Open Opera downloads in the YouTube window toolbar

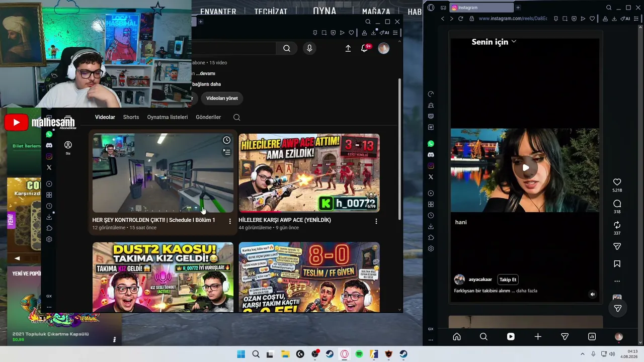(x=373, y=33)
